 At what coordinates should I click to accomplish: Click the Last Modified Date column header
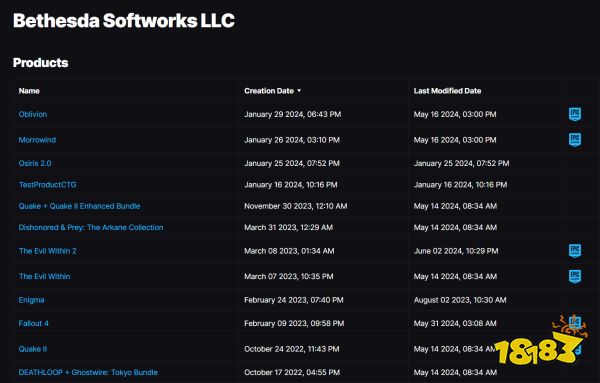click(447, 91)
